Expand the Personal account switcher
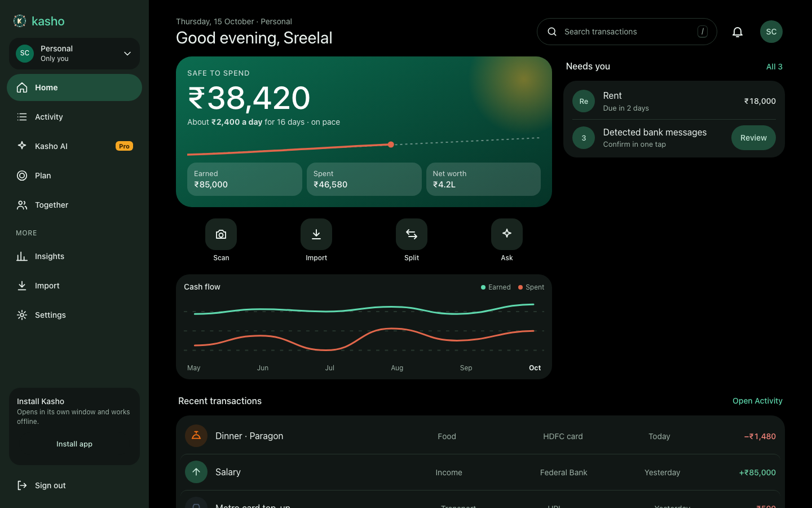 point(74,54)
